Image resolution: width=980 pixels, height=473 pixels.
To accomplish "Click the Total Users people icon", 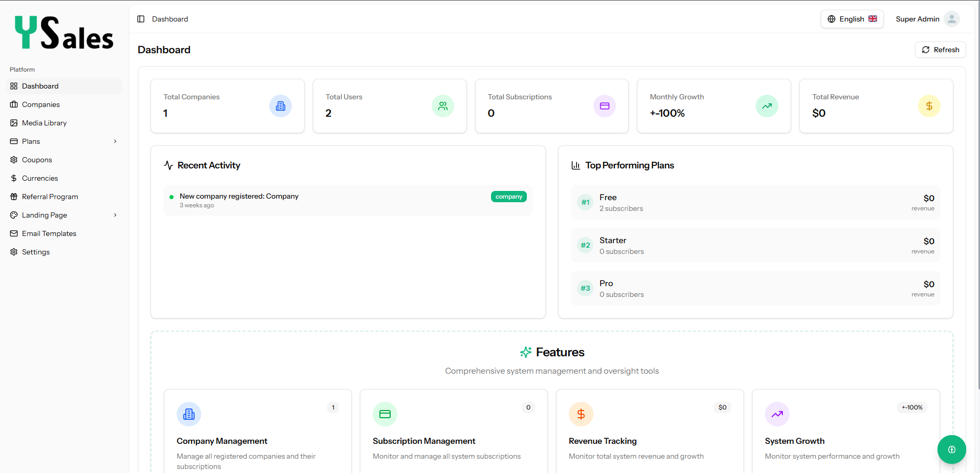I will 442,106.
